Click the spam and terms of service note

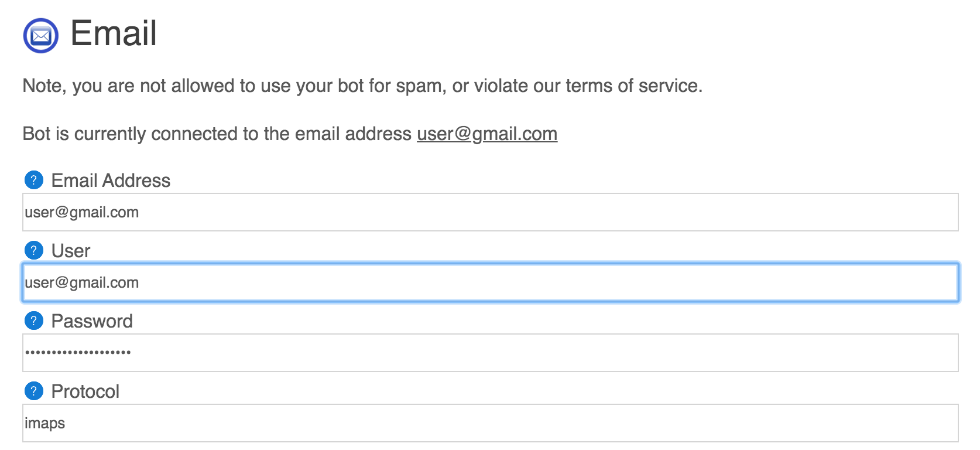tap(362, 86)
